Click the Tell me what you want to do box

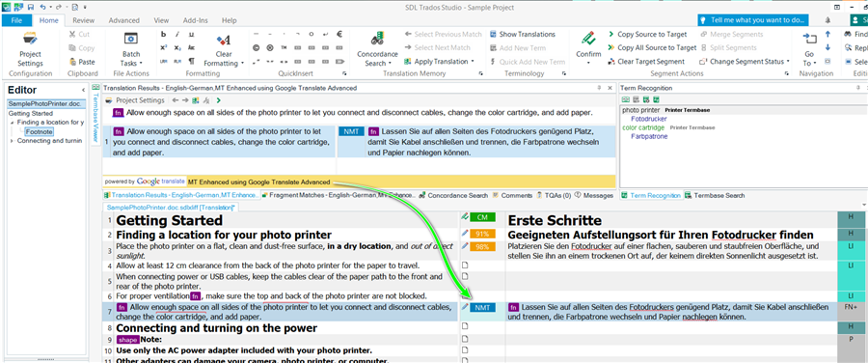752,20
